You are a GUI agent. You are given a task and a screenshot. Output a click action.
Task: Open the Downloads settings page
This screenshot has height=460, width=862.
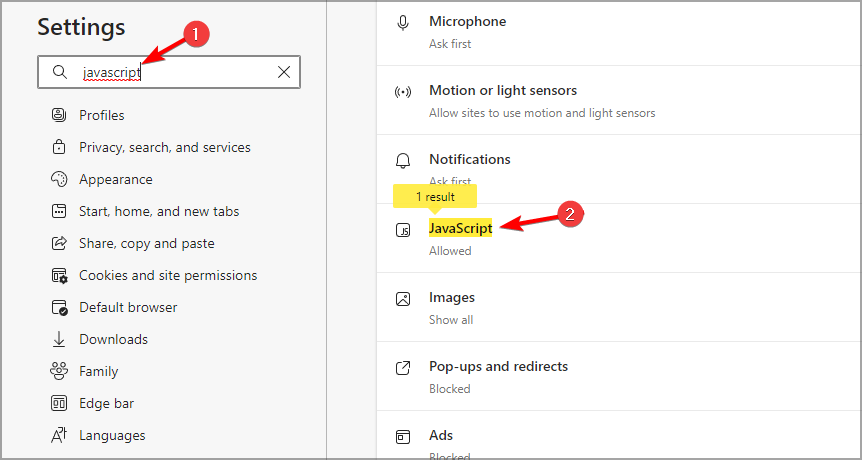(x=113, y=339)
